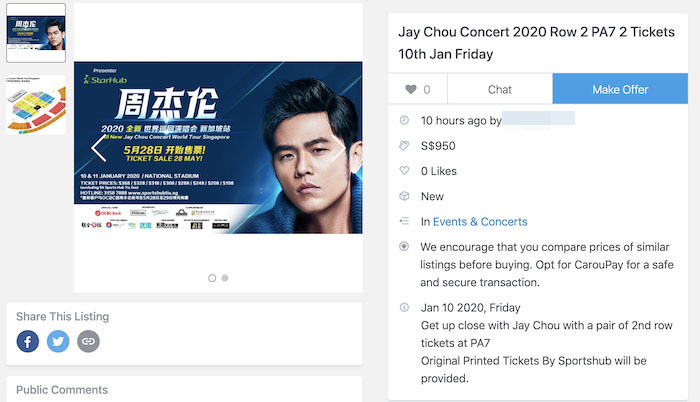Like listing with heart button
Viewport: 700px width, 402px height.
coord(417,89)
